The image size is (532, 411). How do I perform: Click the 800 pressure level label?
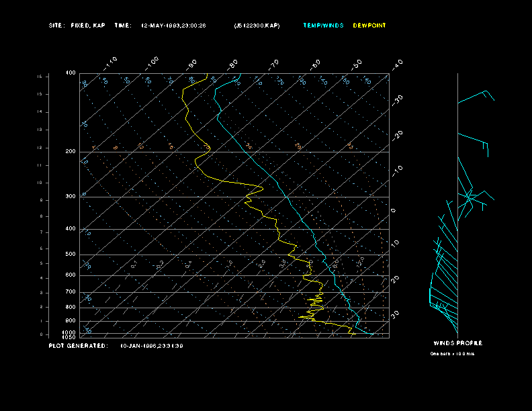(x=71, y=307)
